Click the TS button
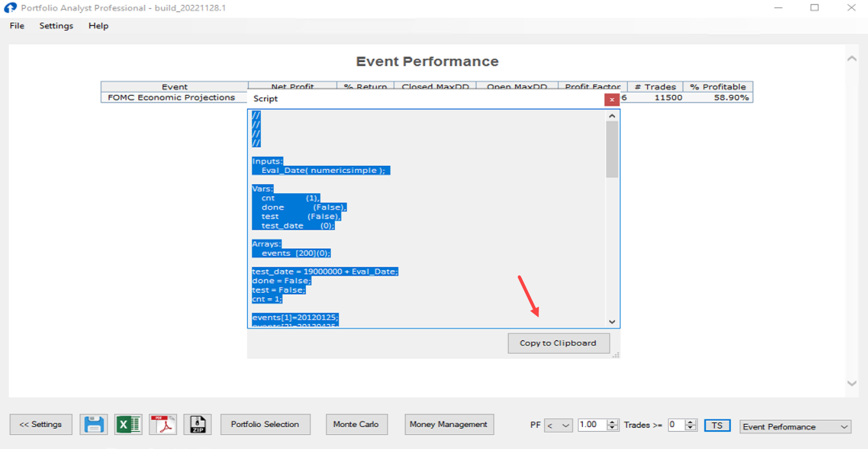868x449 pixels. [x=717, y=425]
